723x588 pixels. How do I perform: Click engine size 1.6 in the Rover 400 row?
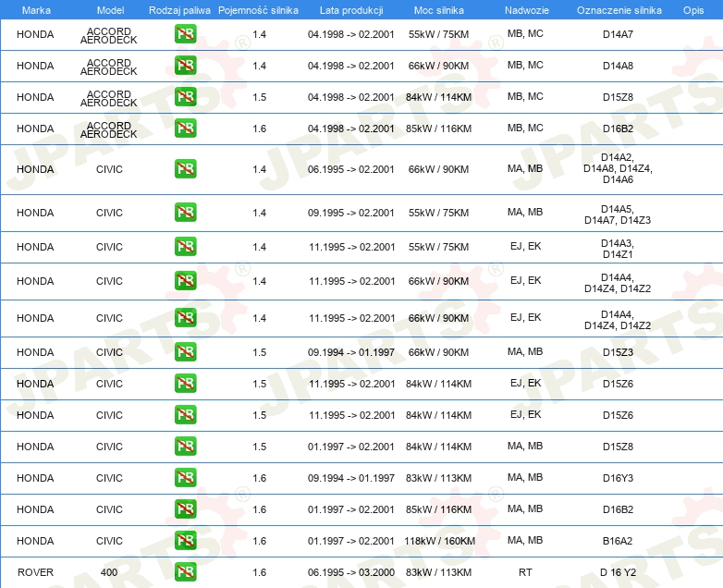259,572
